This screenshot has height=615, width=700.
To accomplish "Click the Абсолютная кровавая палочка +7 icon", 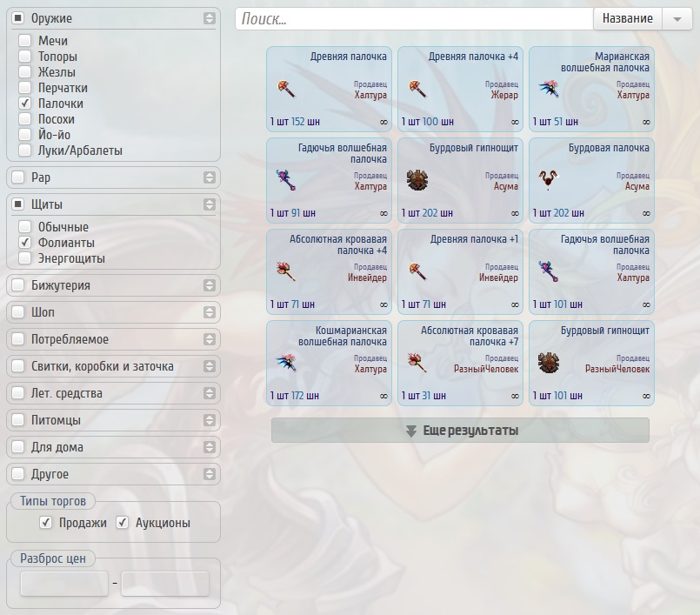I will pyautogui.click(x=417, y=363).
